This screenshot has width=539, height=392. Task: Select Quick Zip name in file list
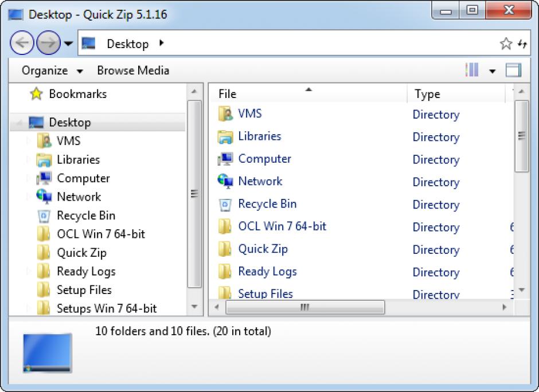pyautogui.click(x=263, y=249)
